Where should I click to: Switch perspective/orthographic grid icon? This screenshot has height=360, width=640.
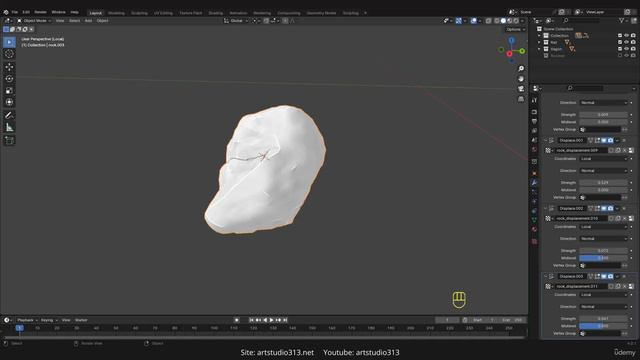[x=521, y=99]
